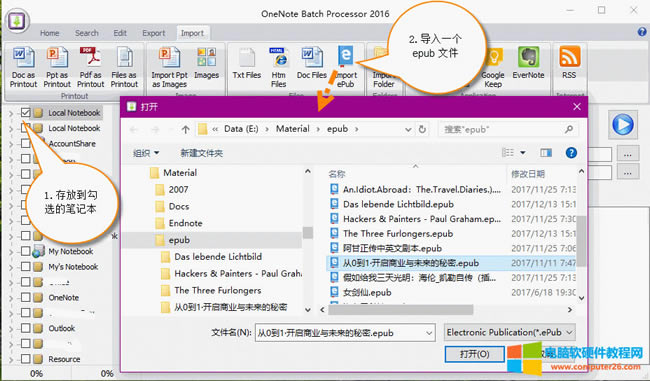Image resolution: width=650 pixels, height=381 pixels.
Task: Change view layout icon in dialog
Action: 508,153
